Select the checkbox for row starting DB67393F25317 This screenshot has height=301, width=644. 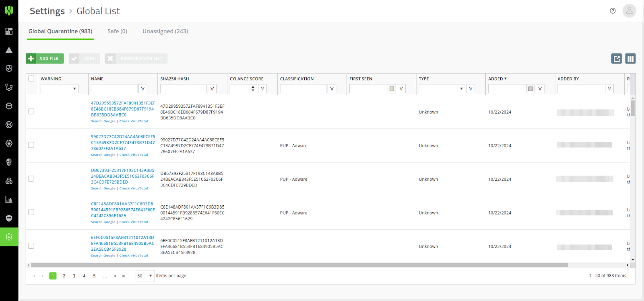click(x=31, y=178)
